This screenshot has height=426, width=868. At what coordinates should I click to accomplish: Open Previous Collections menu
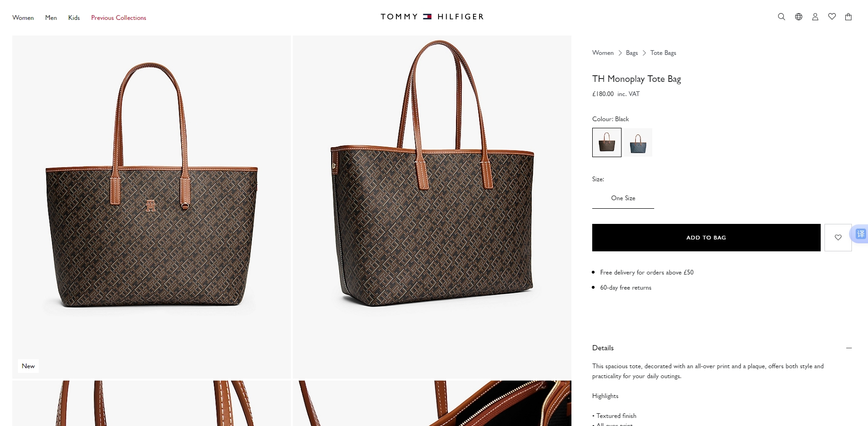(119, 18)
